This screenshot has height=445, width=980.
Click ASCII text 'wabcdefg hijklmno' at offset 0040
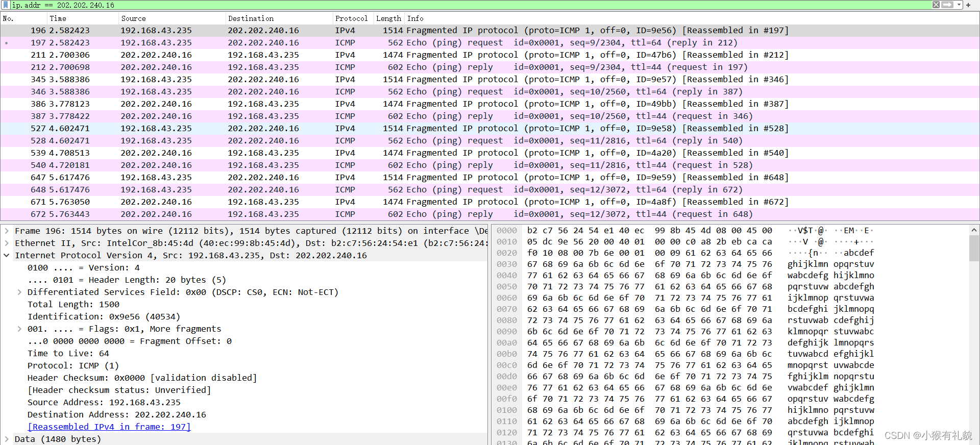pos(830,276)
